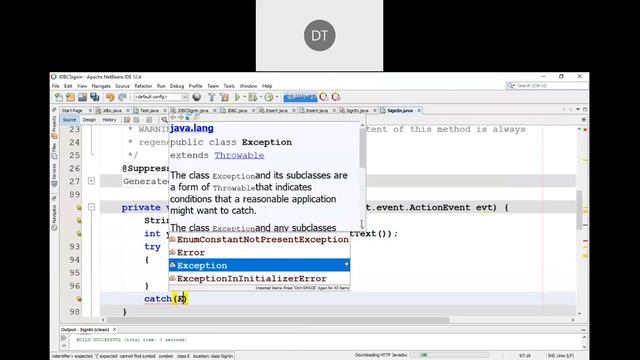Select EnumConstantNotPresentException in completion list

coord(259,239)
